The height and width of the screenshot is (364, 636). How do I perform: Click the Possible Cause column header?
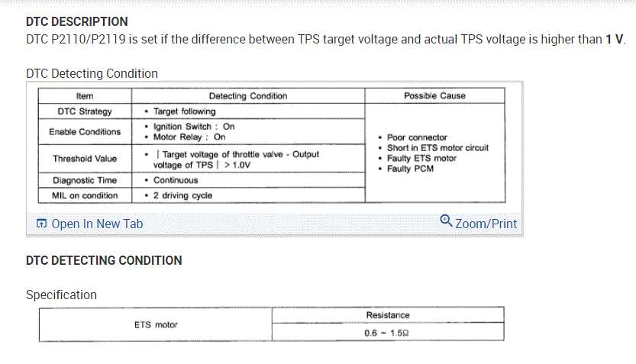click(434, 96)
